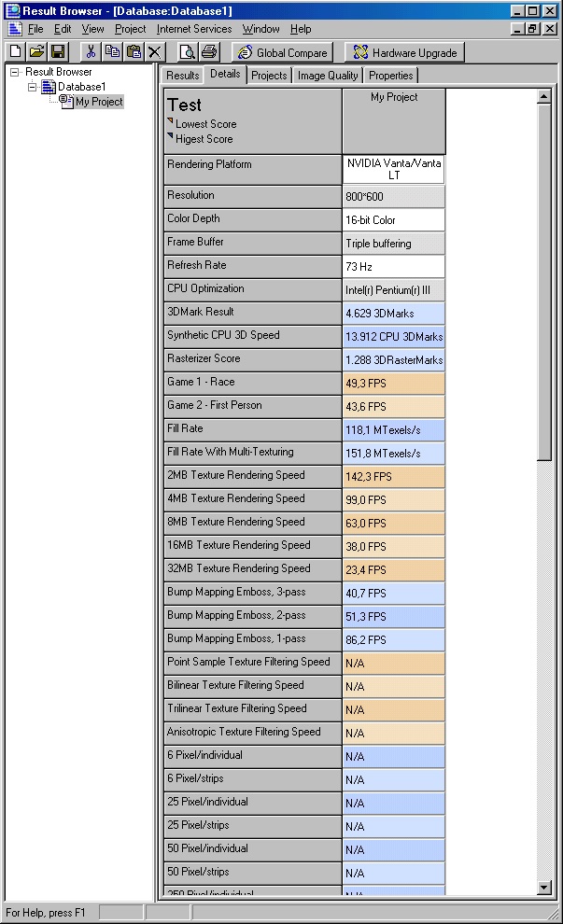Switch to the Results tab
The height and width of the screenshot is (924, 563).
point(182,76)
